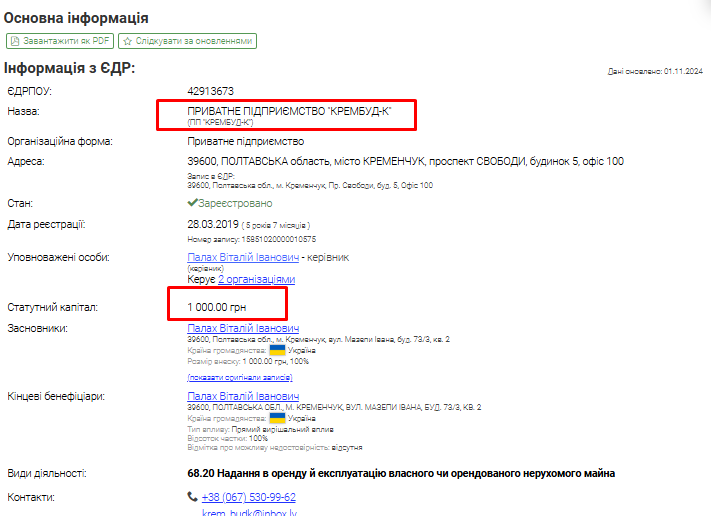
Task: Click the phone icon in contacts
Action: (193, 497)
